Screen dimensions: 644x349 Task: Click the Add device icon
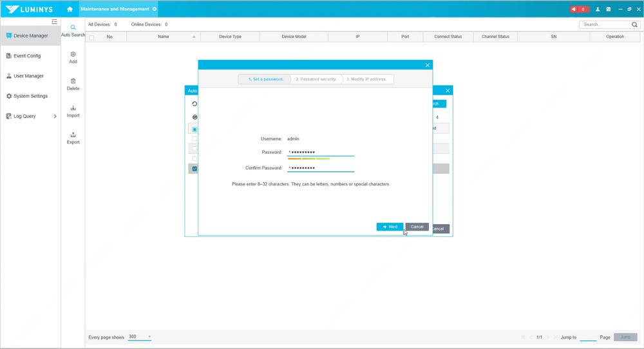[73, 55]
